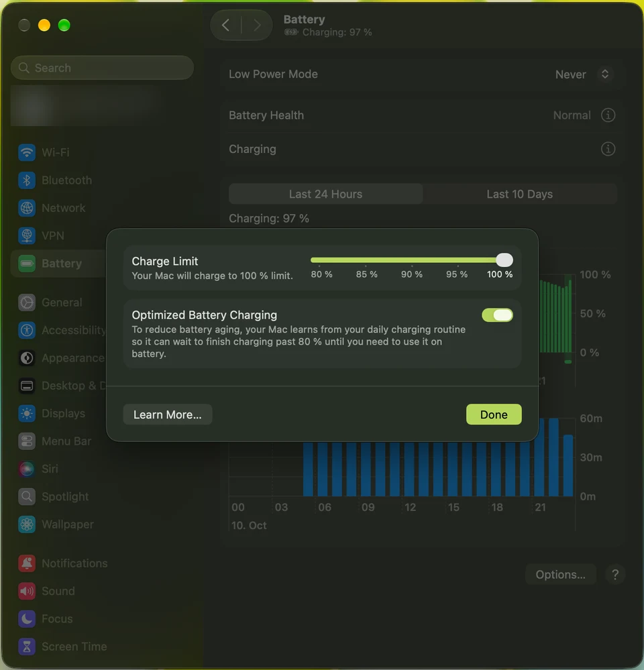Open Charging info icon
This screenshot has height=670, width=644.
(x=608, y=149)
